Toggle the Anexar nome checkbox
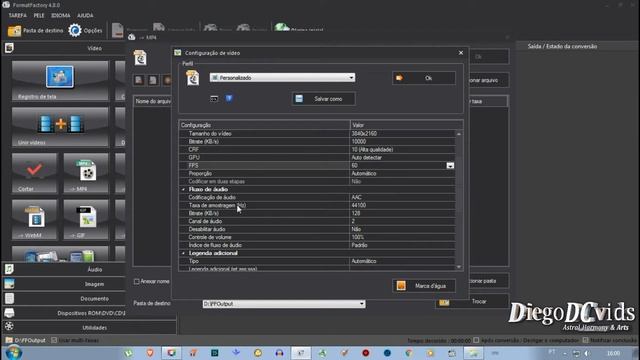The width and height of the screenshot is (640, 360). tap(137, 281)
